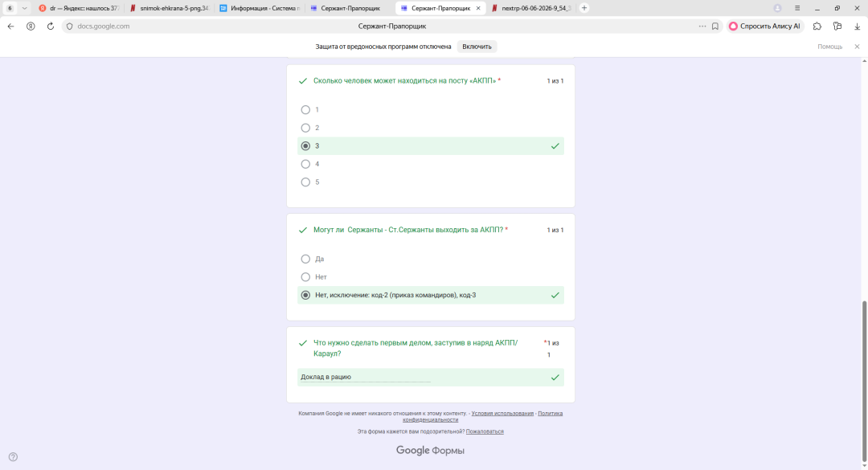Open site protection shield in address bar

[70, 26]
